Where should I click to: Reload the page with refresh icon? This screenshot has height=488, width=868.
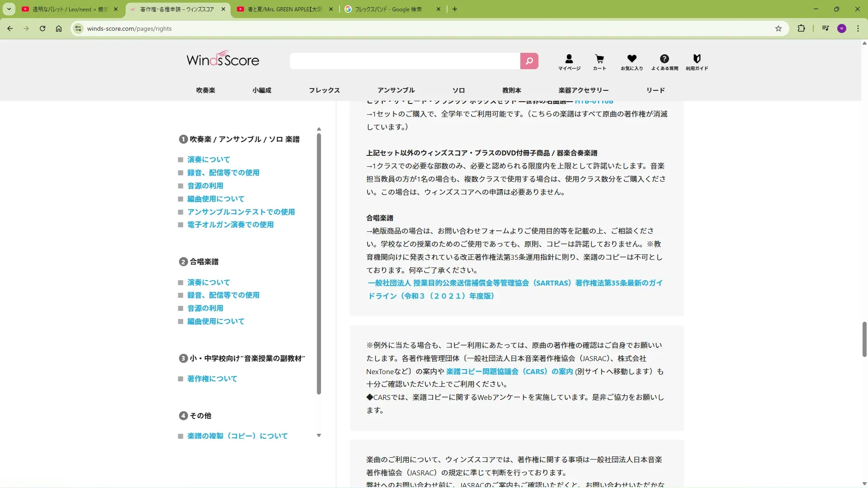[42, 28]
